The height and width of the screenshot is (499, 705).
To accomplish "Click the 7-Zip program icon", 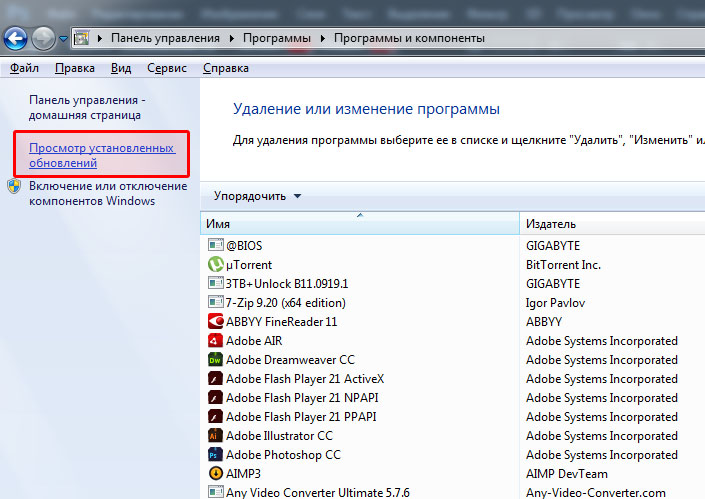I will (x=216, y=302).
